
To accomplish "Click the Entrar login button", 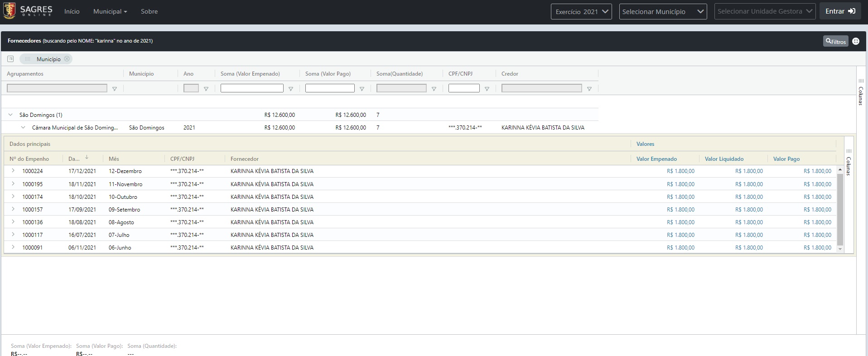I will pyautogui.click(x=840, y=11).
